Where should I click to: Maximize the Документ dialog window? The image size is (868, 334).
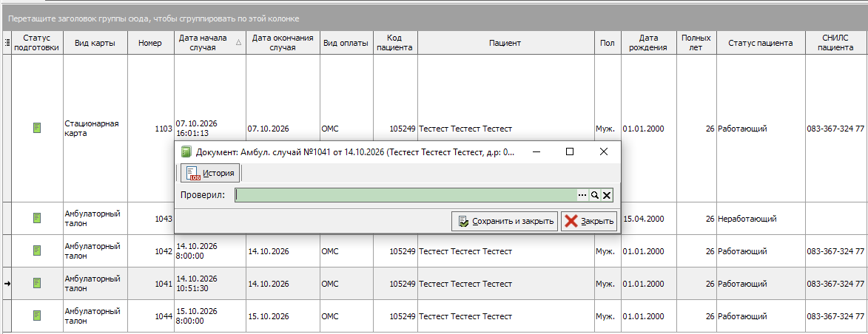pos(570,151)
